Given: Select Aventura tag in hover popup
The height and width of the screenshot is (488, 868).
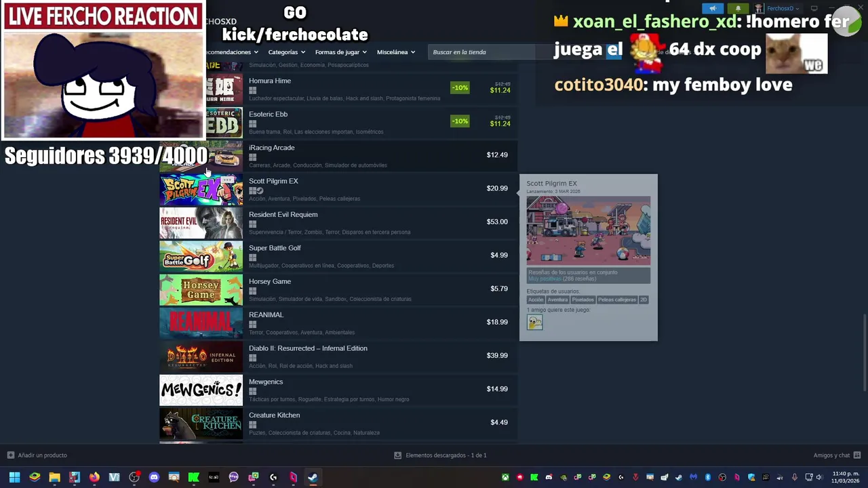Looking at the screenshot, I should (x=557, y=300).
